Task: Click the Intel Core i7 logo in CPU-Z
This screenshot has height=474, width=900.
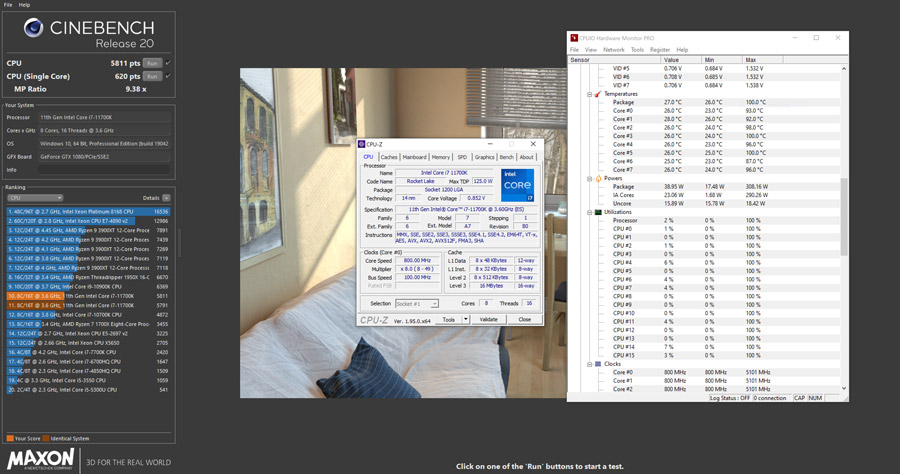Action: (x=518, y=185)
